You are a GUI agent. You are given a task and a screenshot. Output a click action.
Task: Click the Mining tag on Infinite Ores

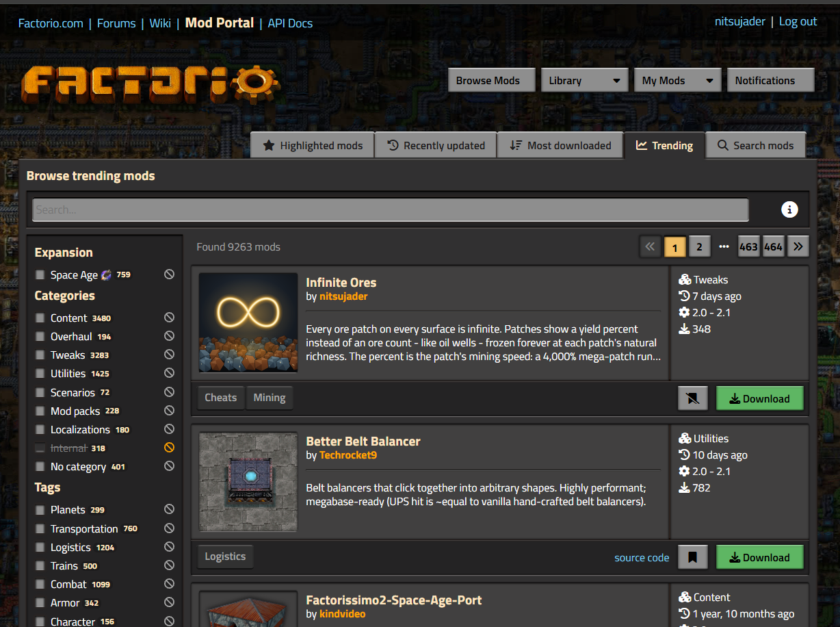(270, 397)
